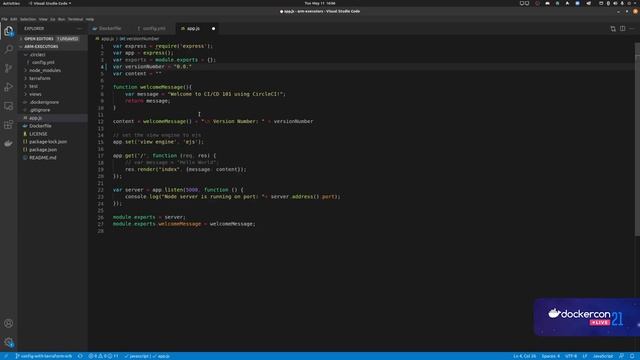Click the LF end-of-line indicator
640x360 pixels.
click(584, 356)
